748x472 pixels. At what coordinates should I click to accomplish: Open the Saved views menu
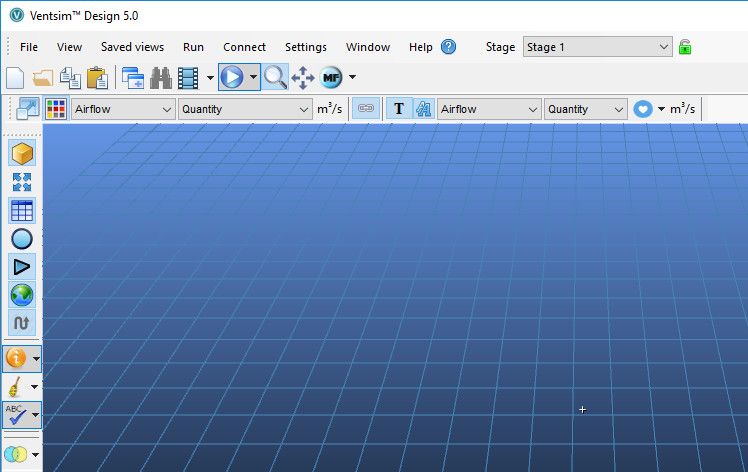[132, 47]
